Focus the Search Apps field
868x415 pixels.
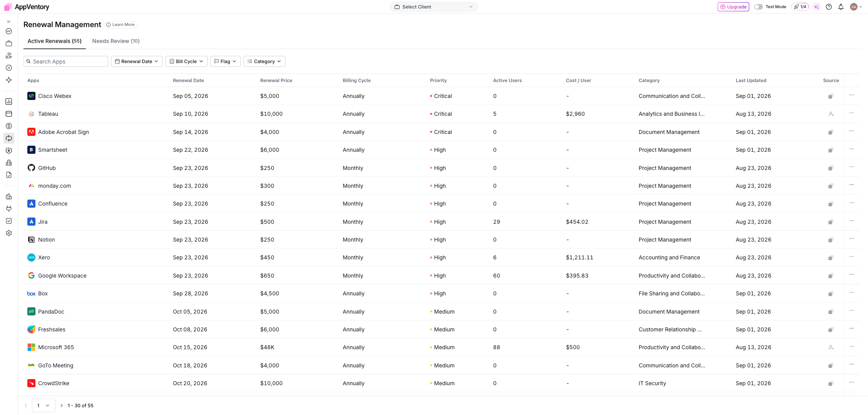65,61
